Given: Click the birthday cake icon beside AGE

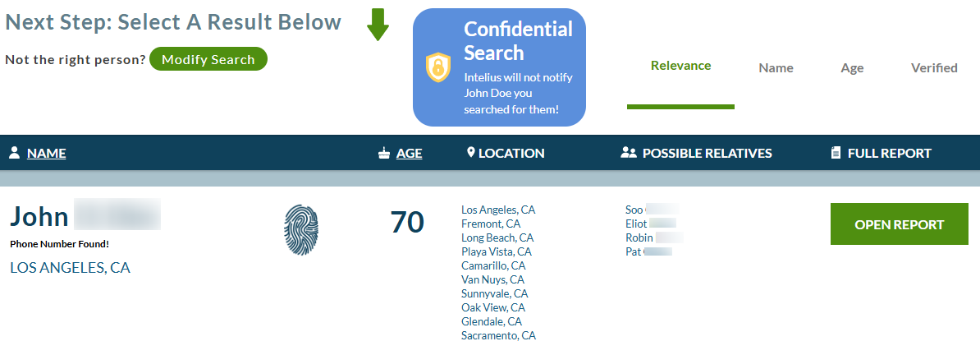Looking at the screenshot, I should click(x=384, y=153).
